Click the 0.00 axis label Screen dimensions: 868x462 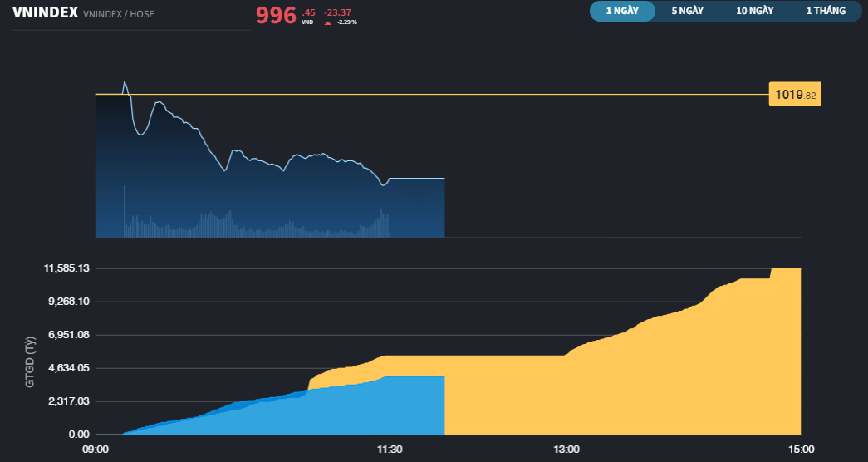[x=79, y=435]
